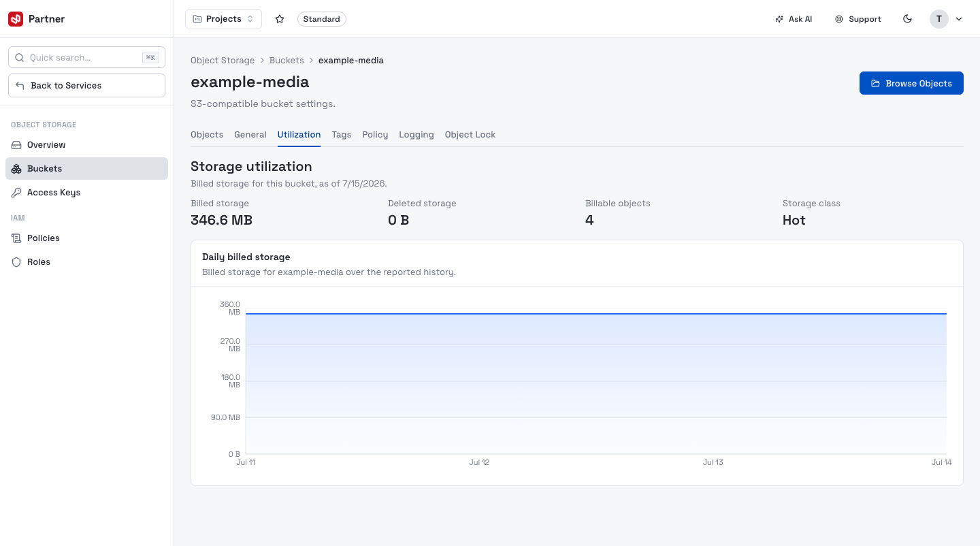The height and width of the screenshot is (546, 980).
Task: Open the Ask AI assistant
Action: pos(794,19)
